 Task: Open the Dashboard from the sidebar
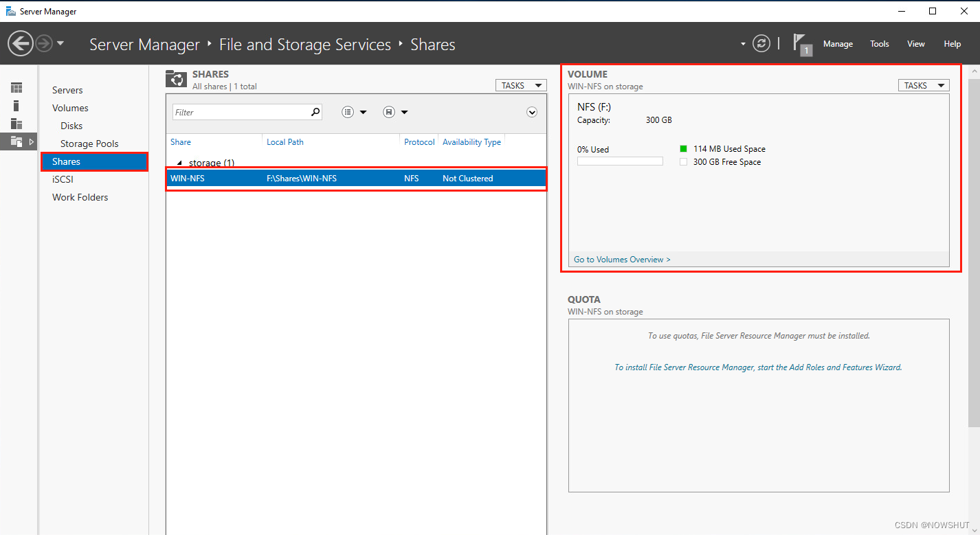(x=15, y=88)
